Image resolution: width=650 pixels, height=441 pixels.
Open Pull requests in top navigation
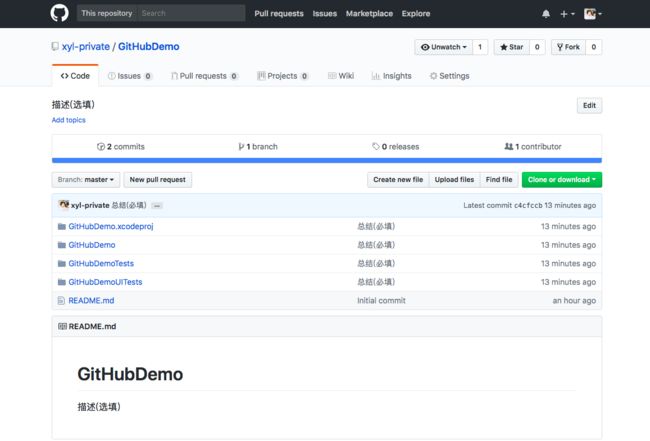tap(279, 13)
